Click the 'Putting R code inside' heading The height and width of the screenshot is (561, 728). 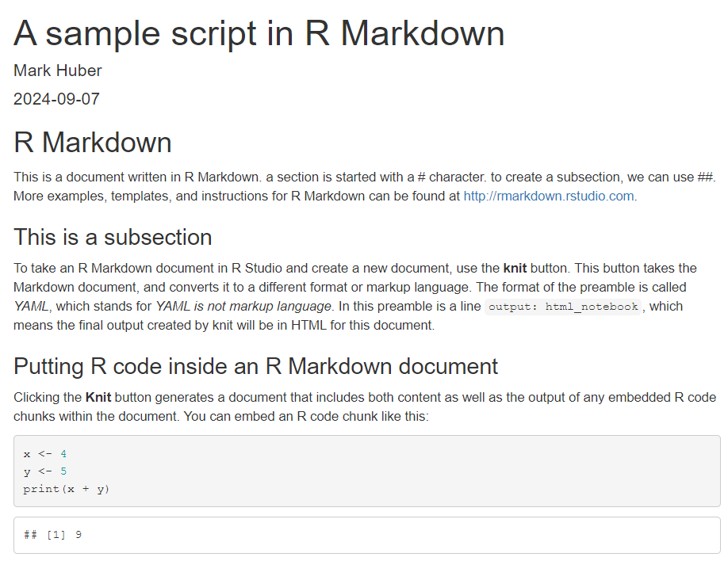click(255, 366)
